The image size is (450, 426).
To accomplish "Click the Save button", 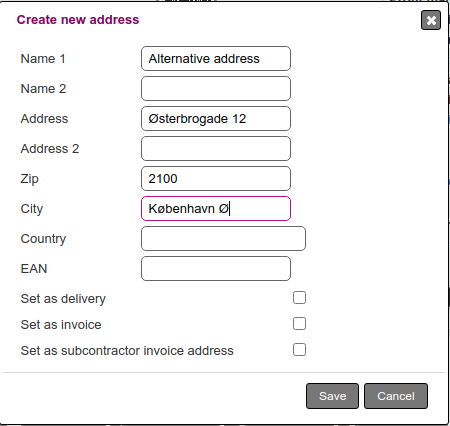I will tap(332, 396).
